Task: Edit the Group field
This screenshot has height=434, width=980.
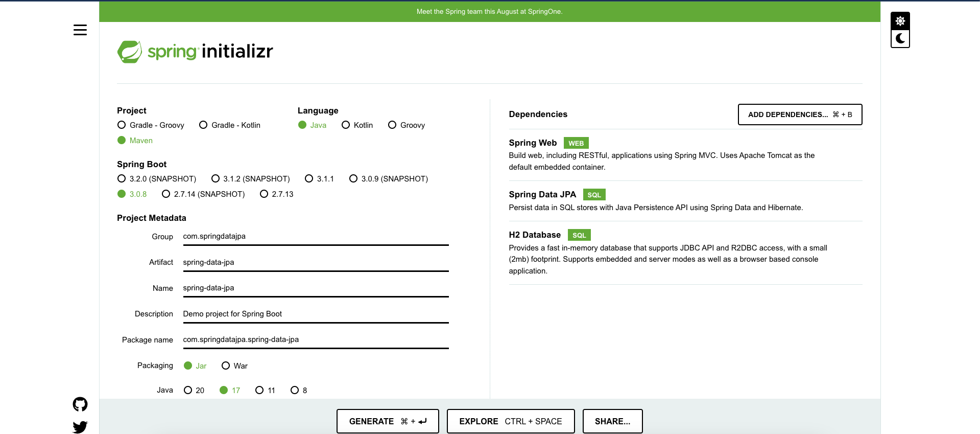Action: point(316,237)
